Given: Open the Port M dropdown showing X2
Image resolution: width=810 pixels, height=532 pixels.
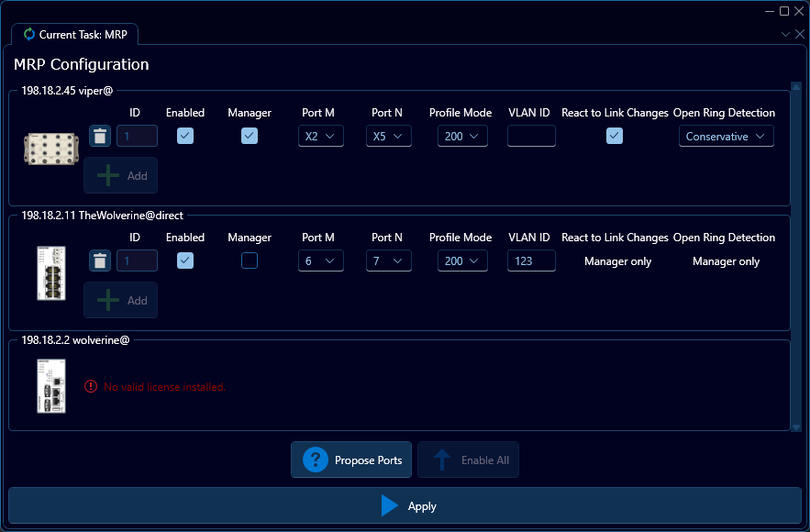Looking at the screenshot, I should pos(320,135).
